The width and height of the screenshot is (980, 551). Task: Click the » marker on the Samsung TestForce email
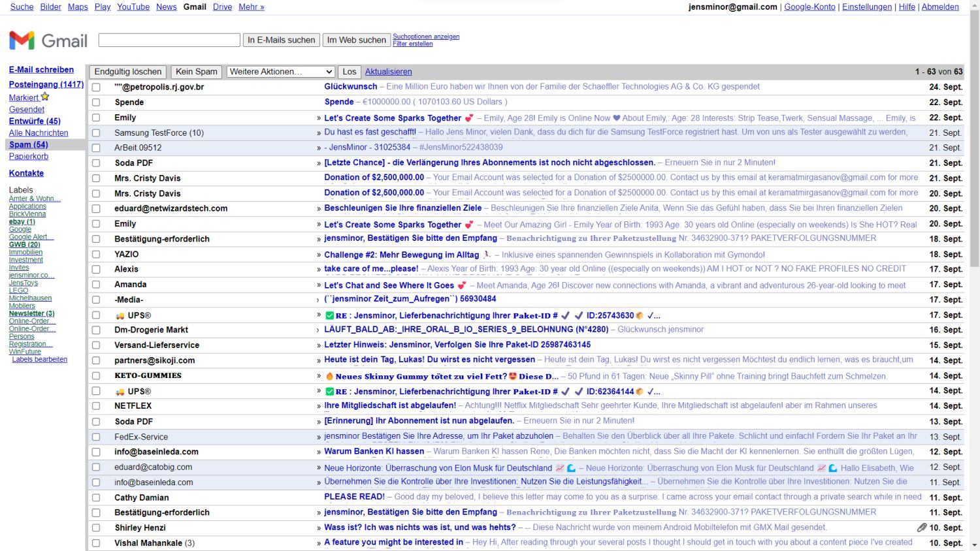pos(319,133)
